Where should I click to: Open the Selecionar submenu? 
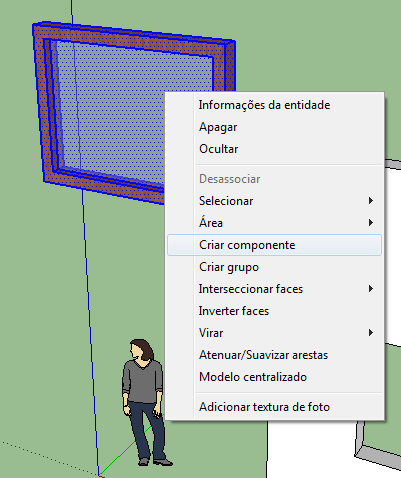pyautogui.click(x=274, y=201)
